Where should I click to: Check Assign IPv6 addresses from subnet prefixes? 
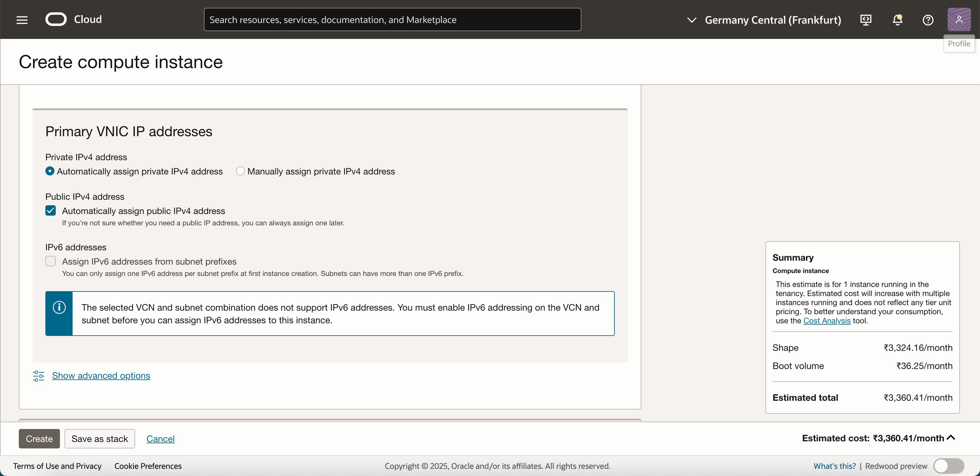click(51, 261)
